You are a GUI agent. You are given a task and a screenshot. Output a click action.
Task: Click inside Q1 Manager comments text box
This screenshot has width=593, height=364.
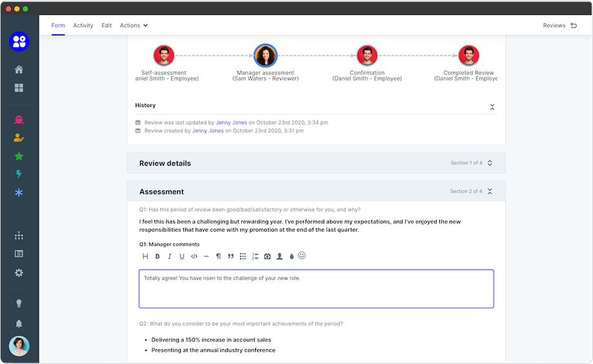pyautogui.click(x=317, y=288)
